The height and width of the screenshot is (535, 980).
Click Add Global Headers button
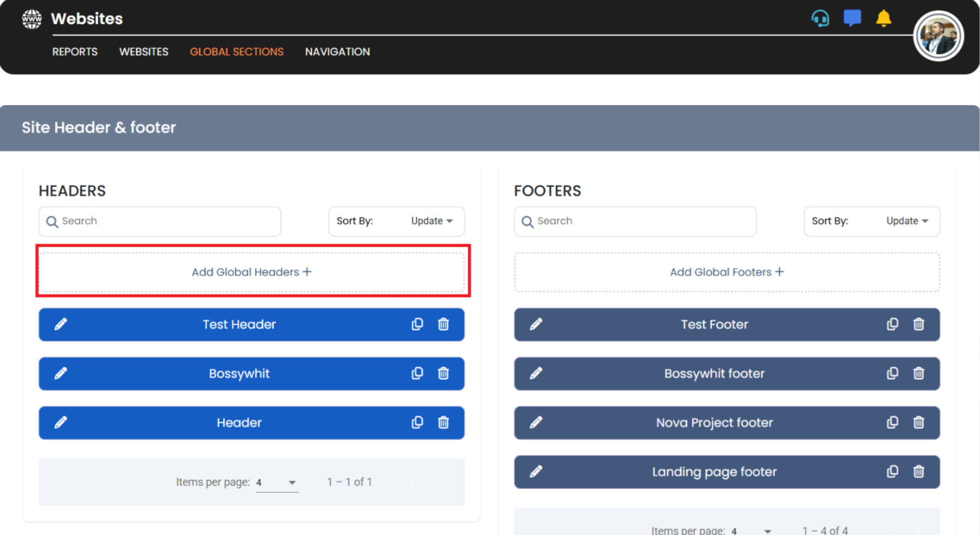pos(252,272)
